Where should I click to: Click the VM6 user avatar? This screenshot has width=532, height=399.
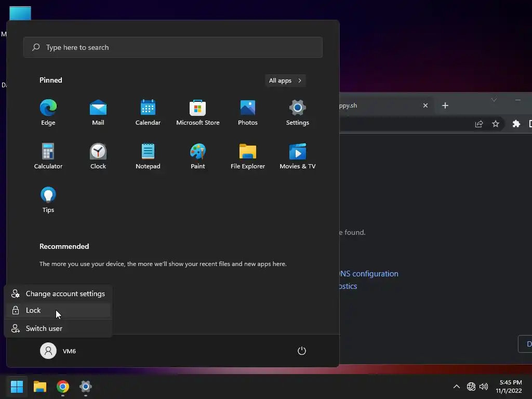[48, 351]
